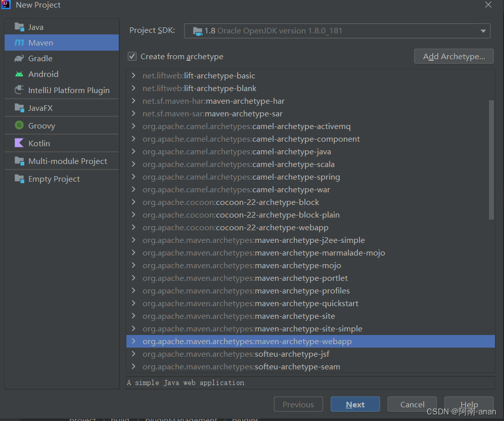Screen dimensions: 504x421
Task: Expand maven-archetype-har node
Action: pyautogui.click(x=133, y=101)
